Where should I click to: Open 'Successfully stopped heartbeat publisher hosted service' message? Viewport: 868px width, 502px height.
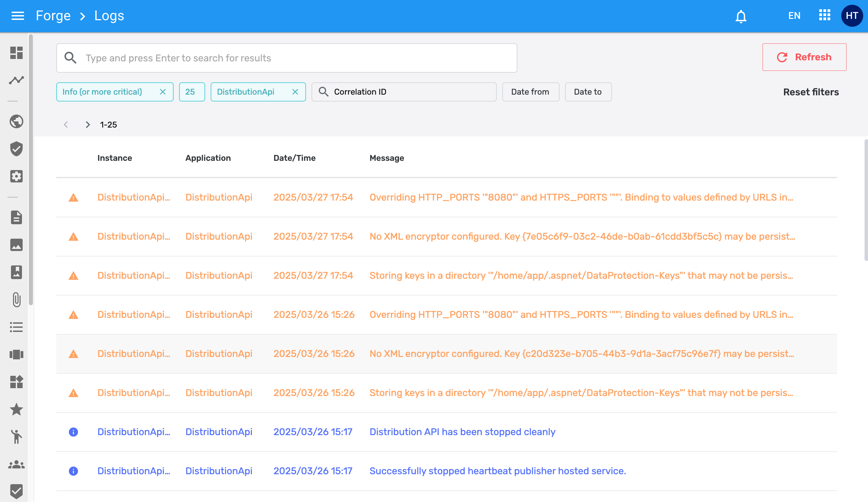[498, 471]
